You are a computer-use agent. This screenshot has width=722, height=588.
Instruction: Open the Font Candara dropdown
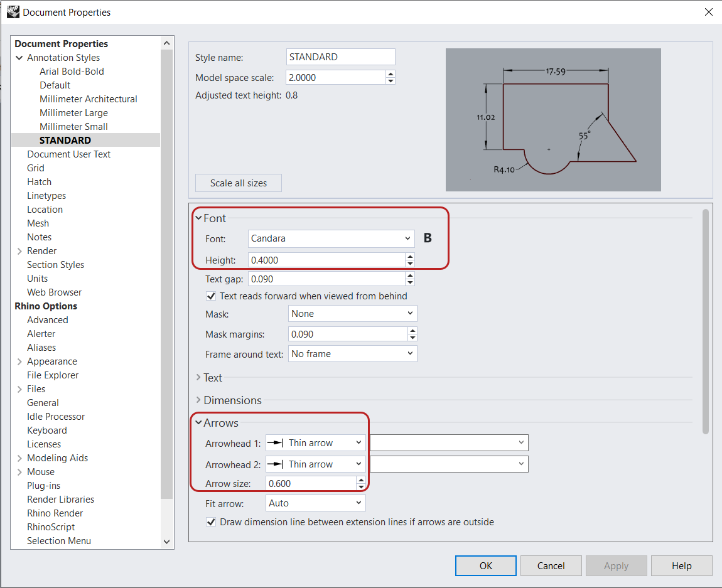[x=331, y=238]
